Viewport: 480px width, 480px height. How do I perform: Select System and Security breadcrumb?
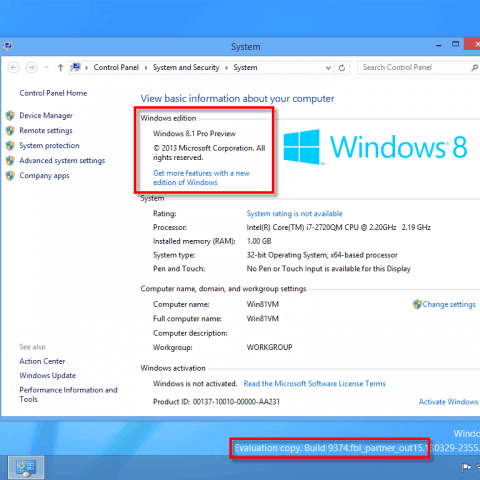pos(186,67)
